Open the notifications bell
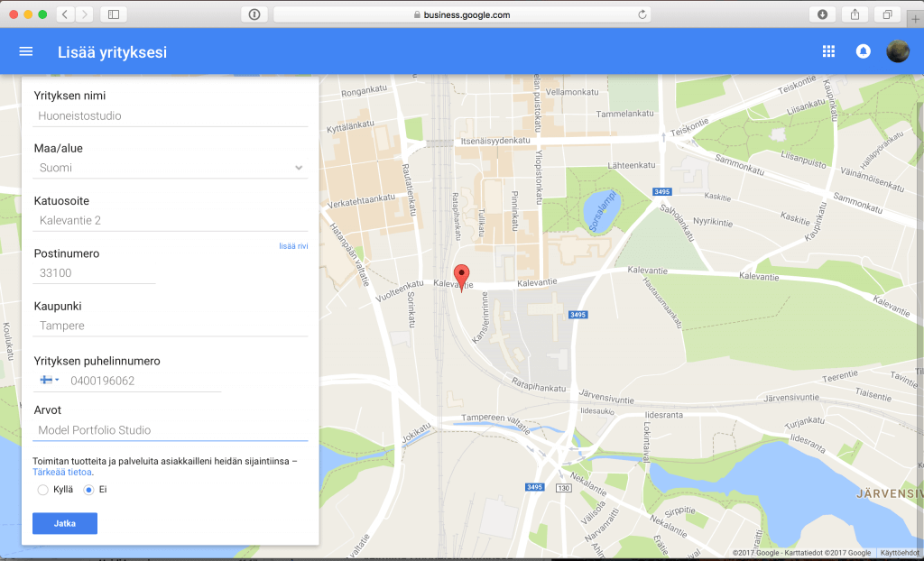924x561 pixels. click(x=863, y=52)
